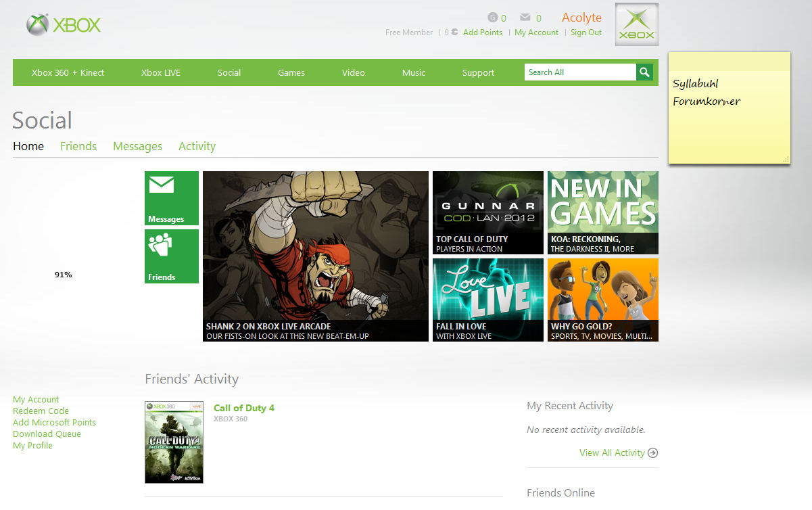Click the Acolyte gamer picture avatar
This screenshot has height=510, width=812.
click(637, 24)
